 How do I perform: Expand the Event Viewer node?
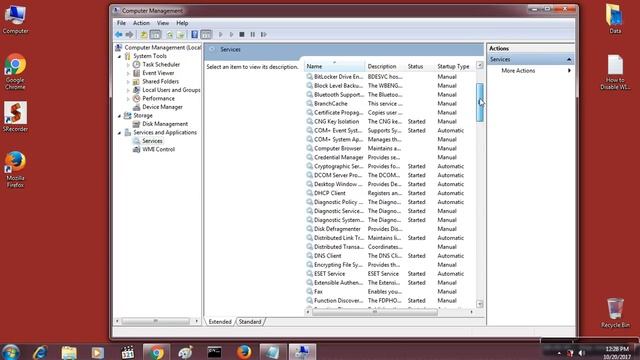[128, 73]
